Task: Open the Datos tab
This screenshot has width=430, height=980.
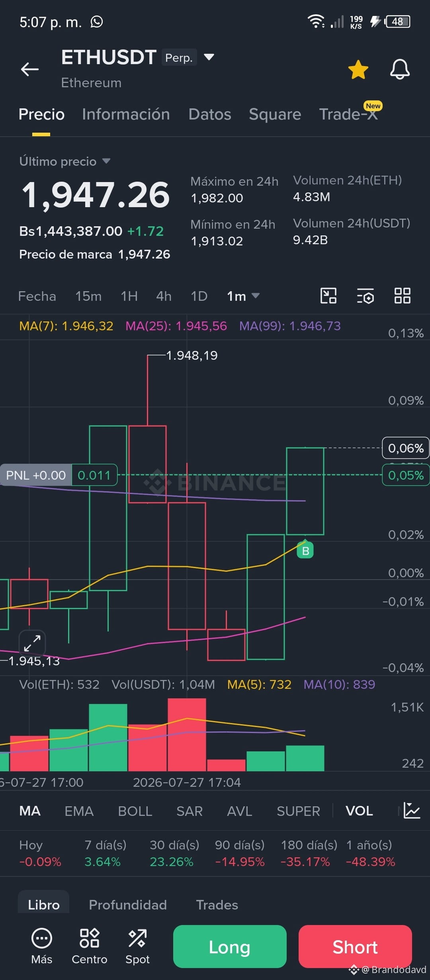Action: (x=210, y=114)
